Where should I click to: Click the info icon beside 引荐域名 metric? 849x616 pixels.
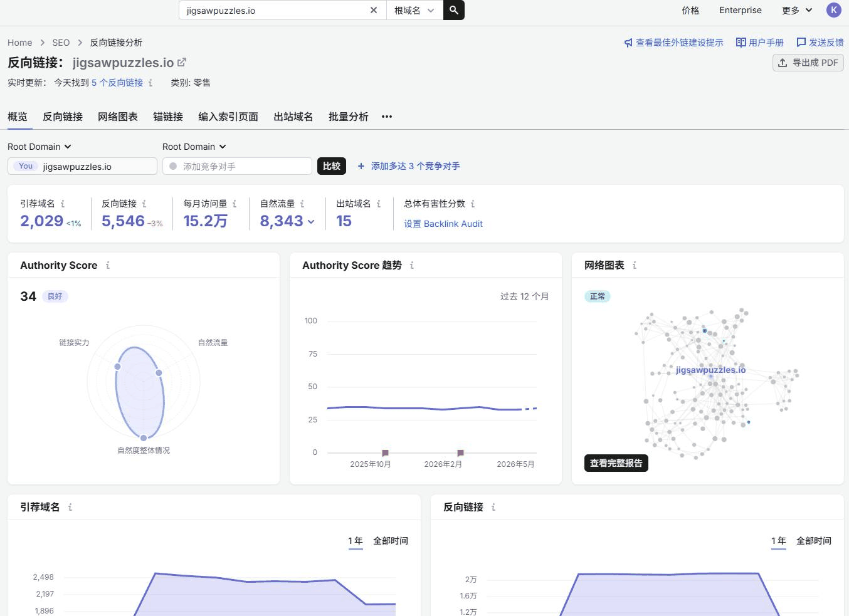63,204
